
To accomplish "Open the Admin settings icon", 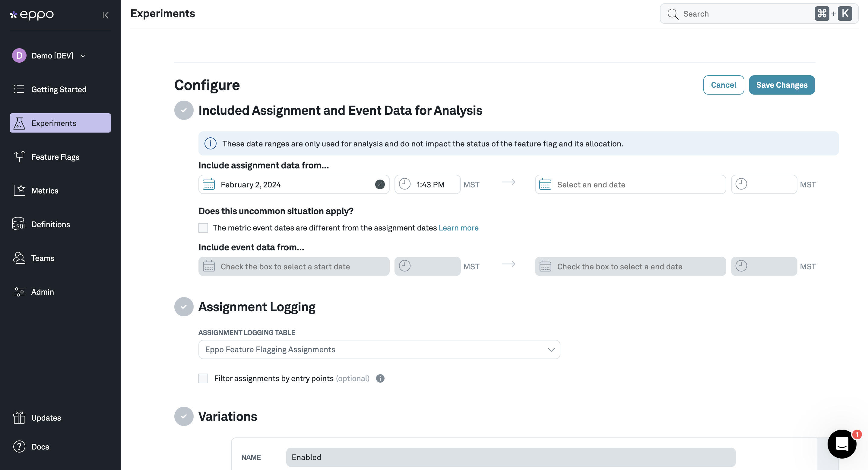I will tap(19, 292).
